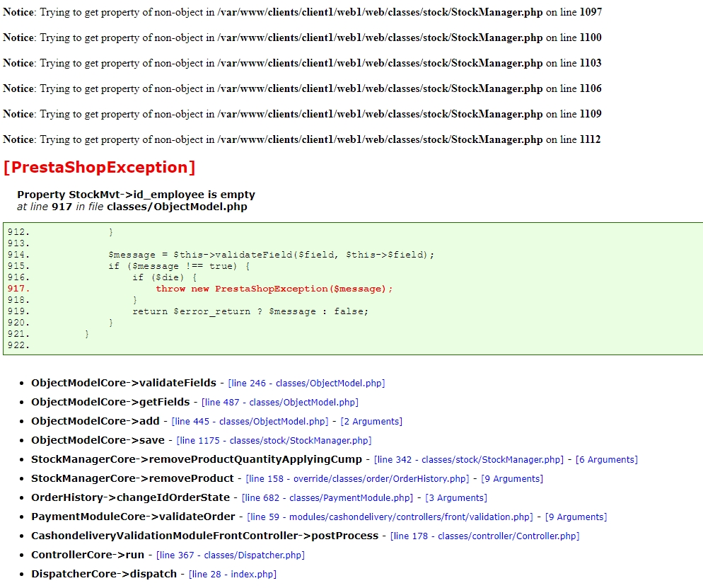Viewport: 703px width, 588px height.
Task: Click the red highlighted throw new PrestaShopException line
Action: point(274,289)
